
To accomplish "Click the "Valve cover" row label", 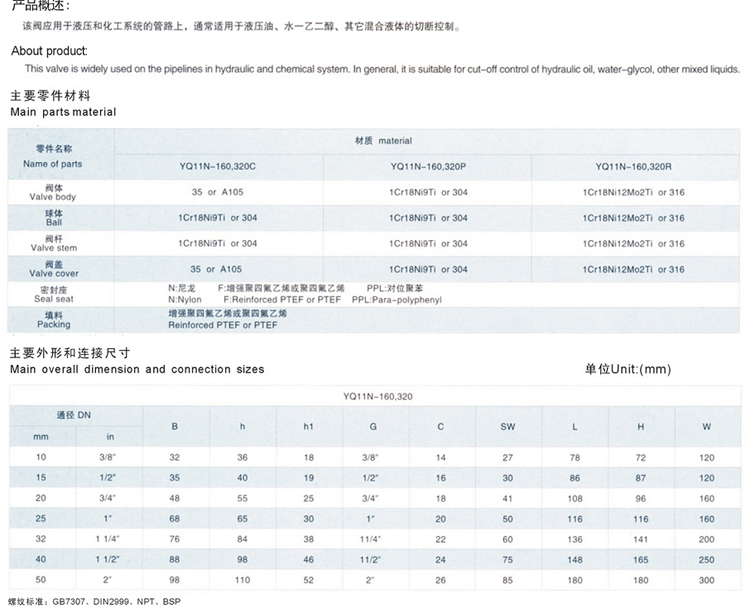I will [x=54, y=273].
